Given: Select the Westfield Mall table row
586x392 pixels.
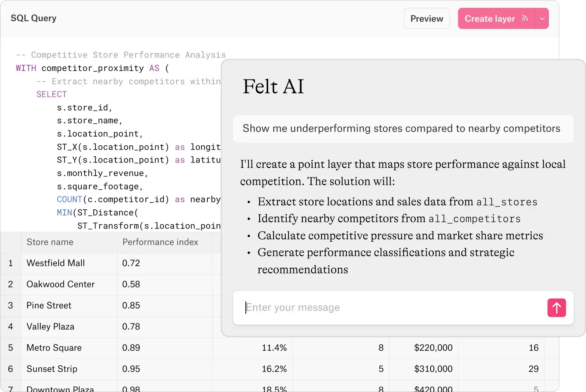Looking at the screenshot, I should click(x=55, y=263).
